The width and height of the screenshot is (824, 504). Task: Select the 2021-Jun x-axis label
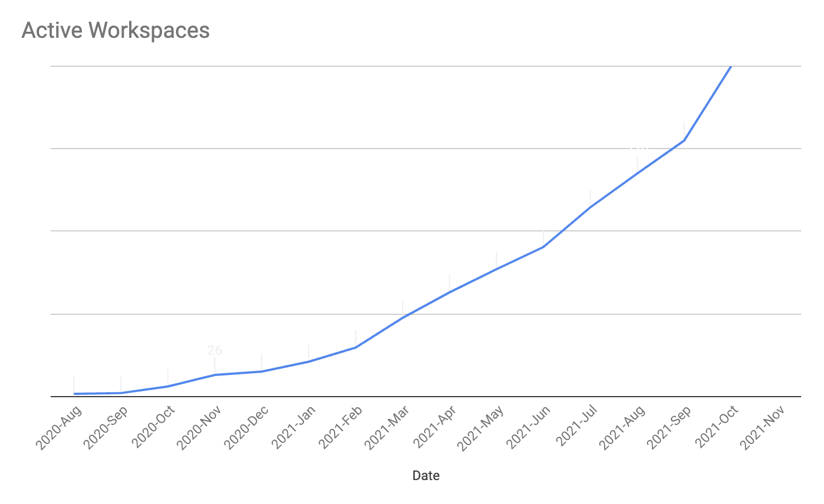[528, 427]
